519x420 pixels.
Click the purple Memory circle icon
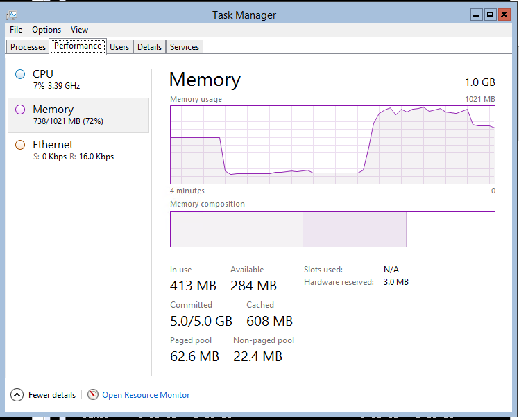[20, 110]
